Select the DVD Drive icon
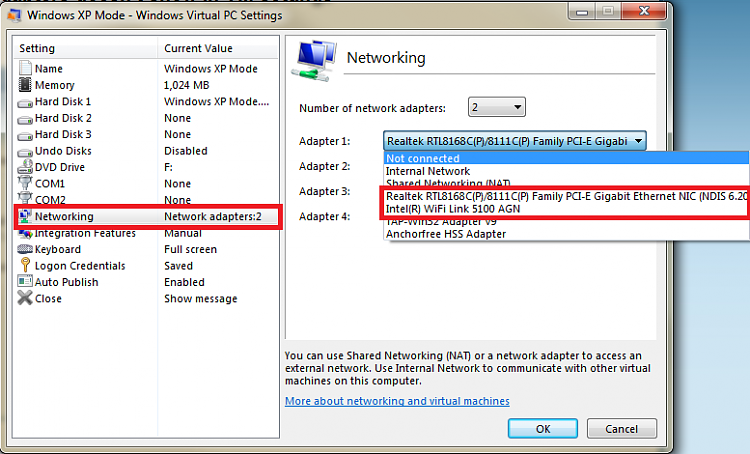 pos(25,167)
